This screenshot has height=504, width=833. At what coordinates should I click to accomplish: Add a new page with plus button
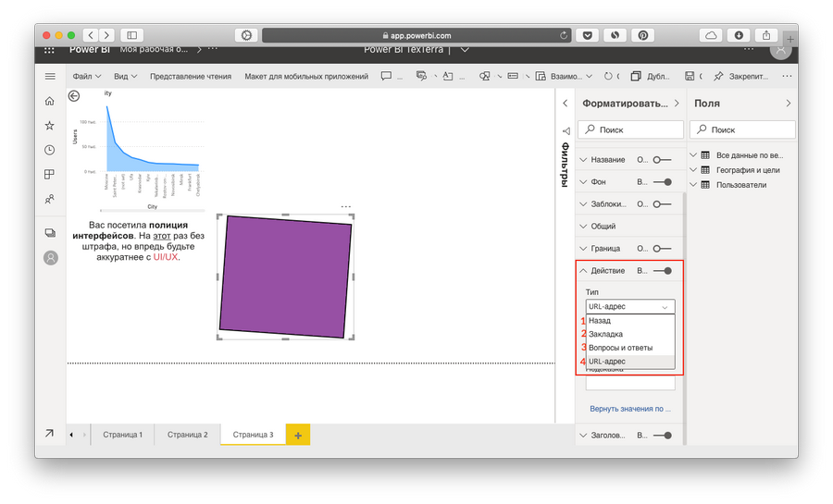tap(297, 435)
